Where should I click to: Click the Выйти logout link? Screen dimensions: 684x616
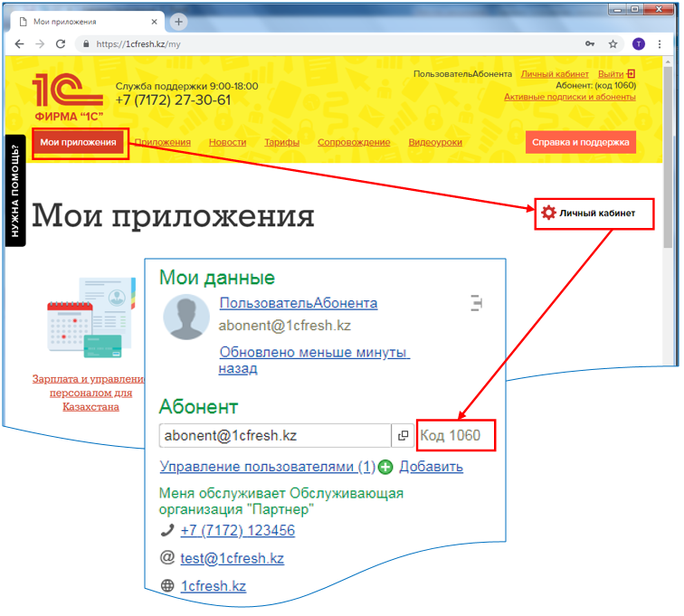coord(611,74)
